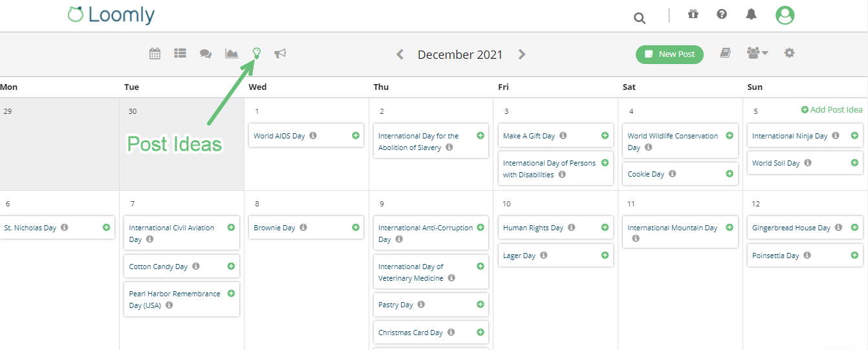
Task: Open the calendar view icon
Action: pyautogui.click(x=155, y=54)
